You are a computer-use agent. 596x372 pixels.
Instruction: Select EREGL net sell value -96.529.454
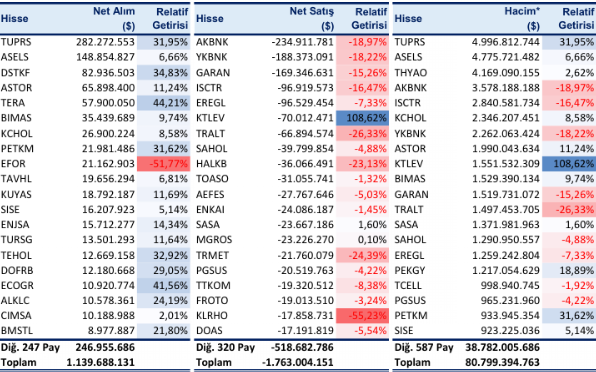point(306,103)
